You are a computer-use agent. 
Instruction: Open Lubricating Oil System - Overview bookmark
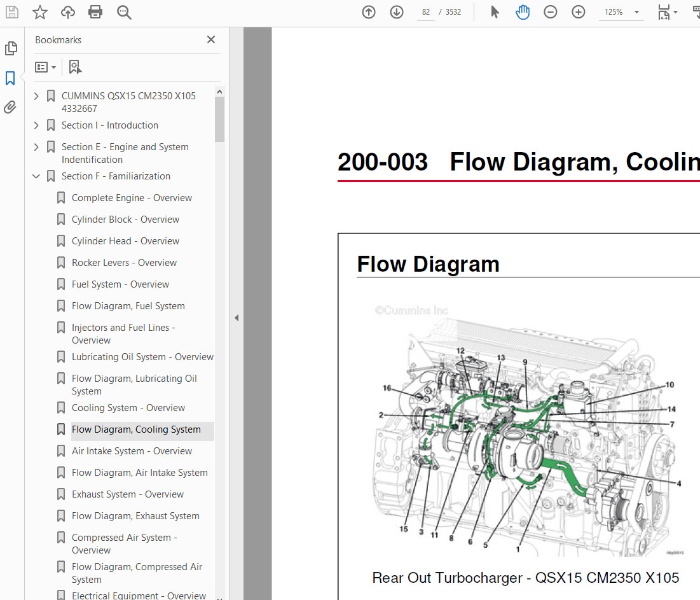[x=142, y=357]
